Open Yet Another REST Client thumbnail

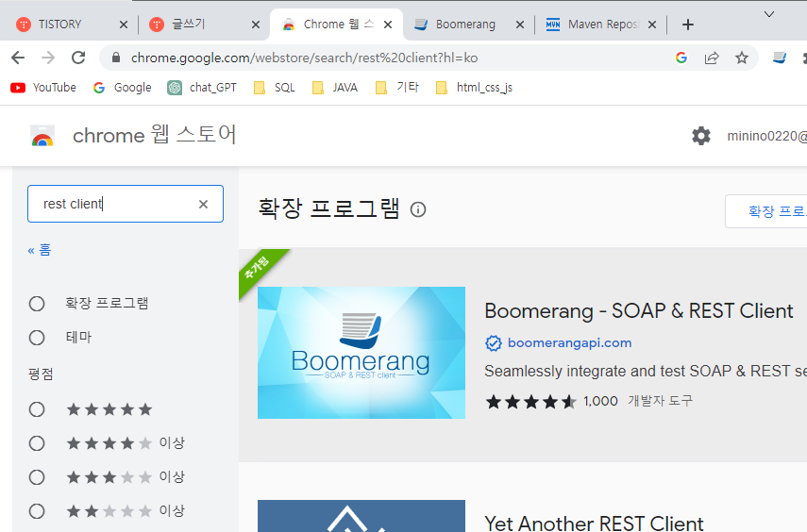pyautogui.click(x=361, y=516)
